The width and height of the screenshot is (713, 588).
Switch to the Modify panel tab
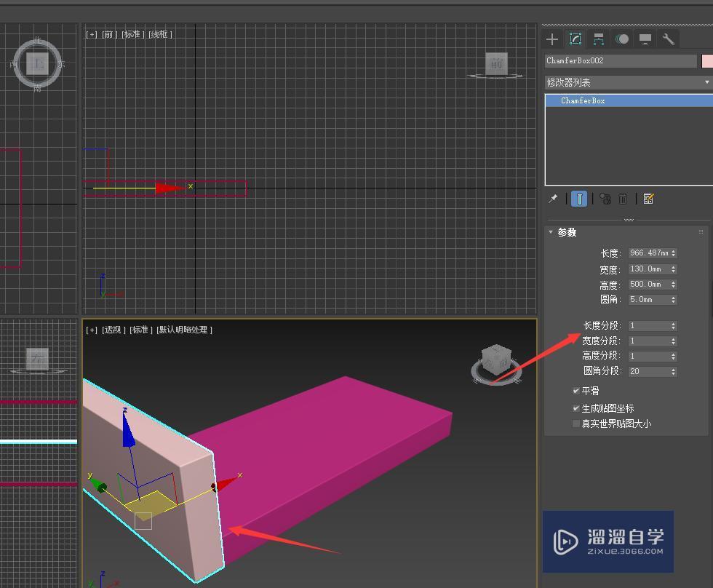coord(575,39)
